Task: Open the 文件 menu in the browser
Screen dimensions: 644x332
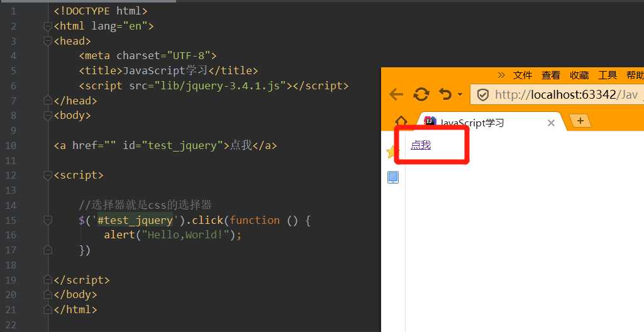Action: (x=523, y=75)
